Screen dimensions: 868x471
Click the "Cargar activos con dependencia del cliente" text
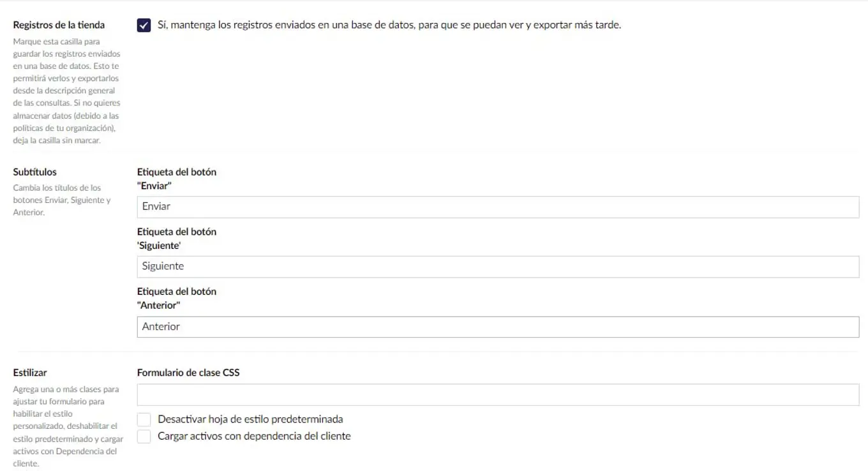click(x=255, y=436)
